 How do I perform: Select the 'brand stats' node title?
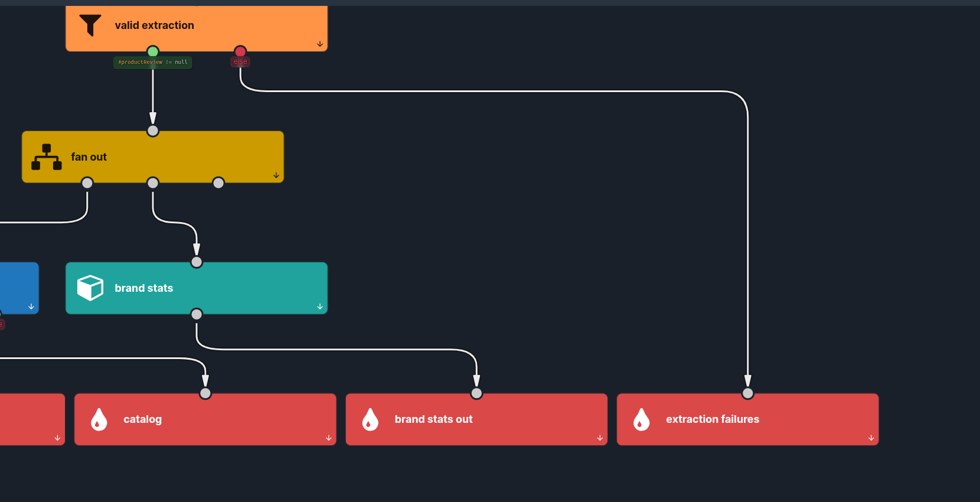(x=144, y=288)
